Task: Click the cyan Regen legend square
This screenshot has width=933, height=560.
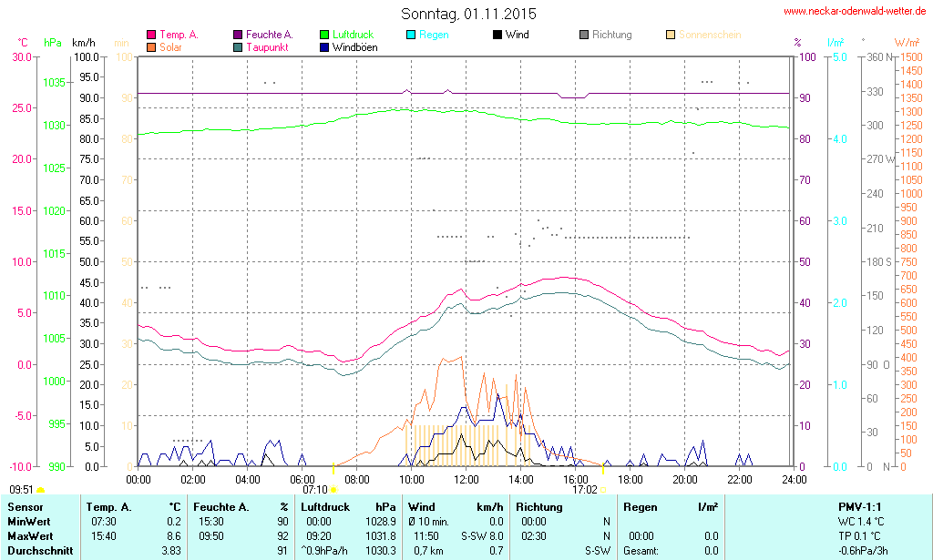Action: point(411,35)
